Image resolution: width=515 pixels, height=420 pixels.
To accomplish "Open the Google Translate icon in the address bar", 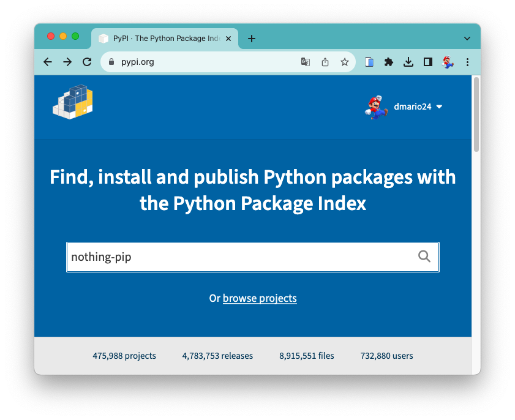I will click(305, 62).
